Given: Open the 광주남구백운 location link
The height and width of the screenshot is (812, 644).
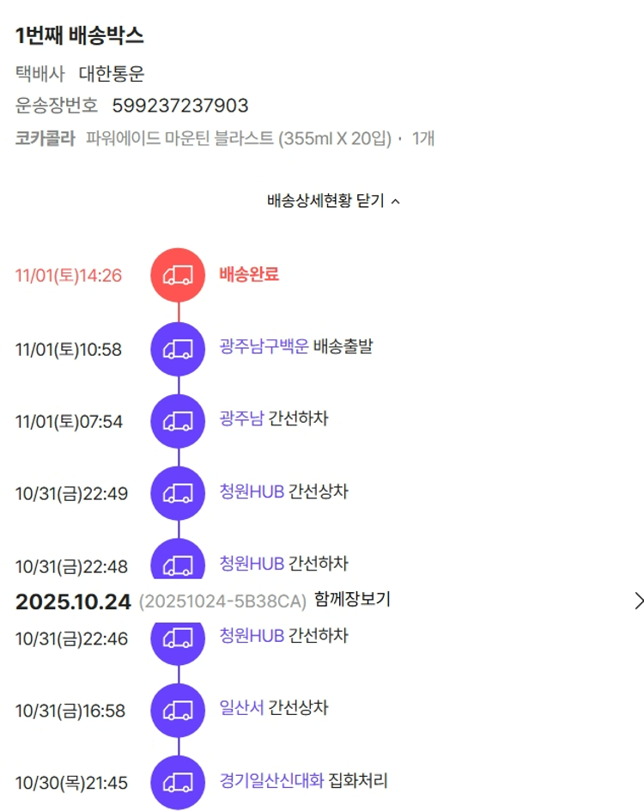Looking at the screenshot, I should [264, 348].
